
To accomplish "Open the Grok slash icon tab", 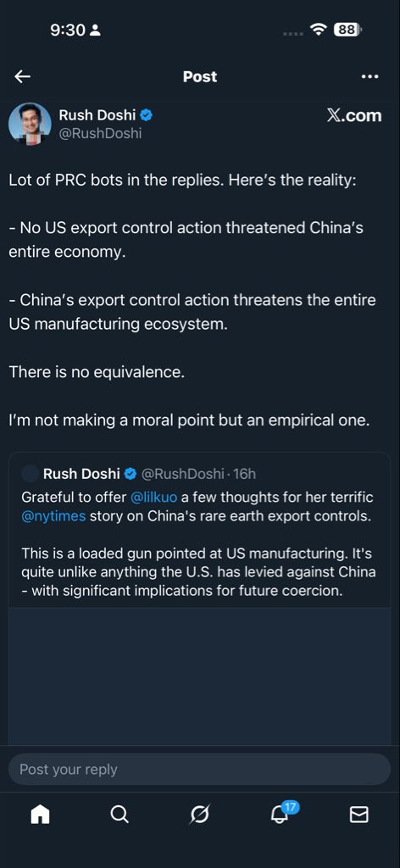I will [x=200, y=815].
